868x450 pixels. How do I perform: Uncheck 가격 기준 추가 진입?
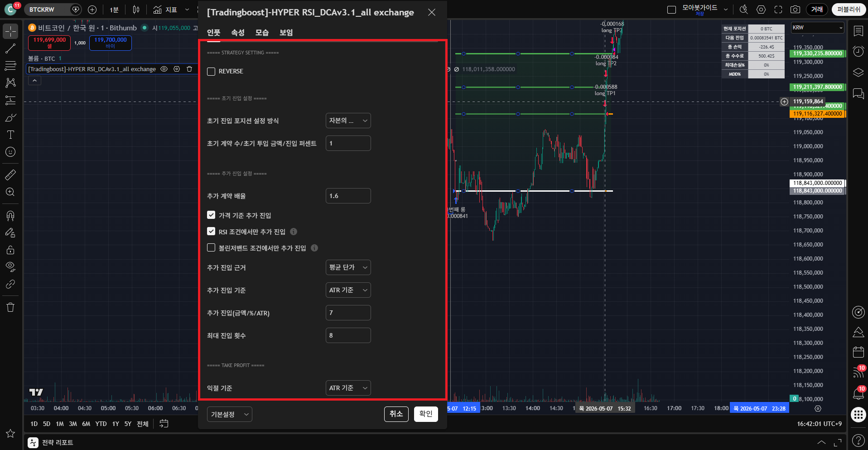tap(211, 215)
